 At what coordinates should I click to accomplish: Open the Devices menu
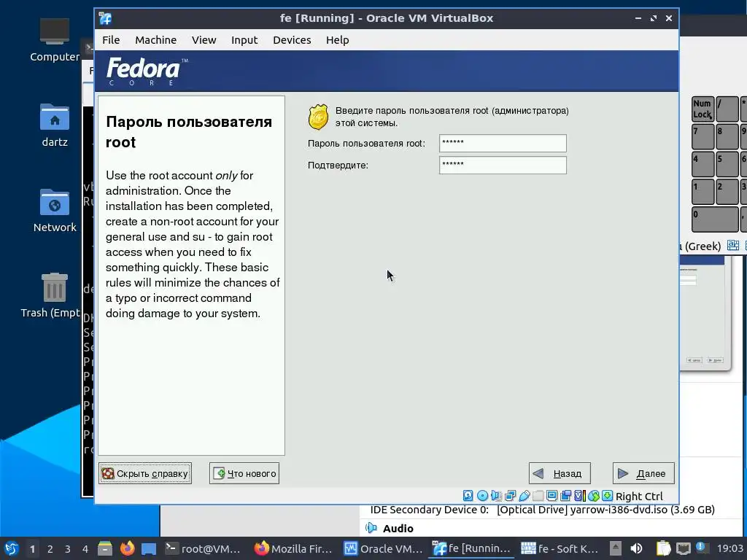292,40
